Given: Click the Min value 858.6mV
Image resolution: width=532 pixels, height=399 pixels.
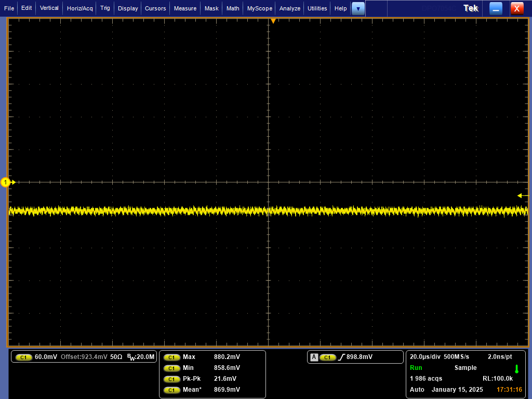Looking at the screenshot, I should 227,368.
